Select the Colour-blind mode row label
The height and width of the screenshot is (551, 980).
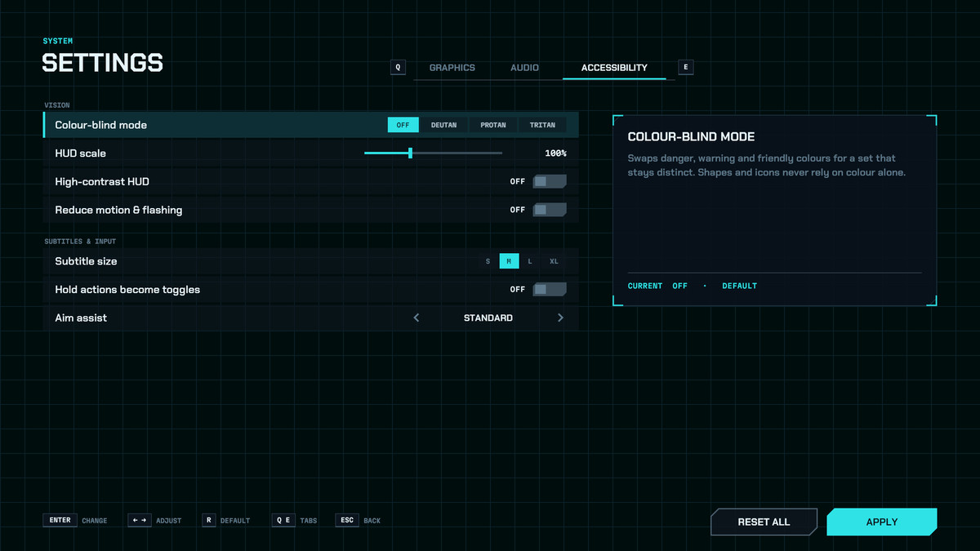(101, 125)
